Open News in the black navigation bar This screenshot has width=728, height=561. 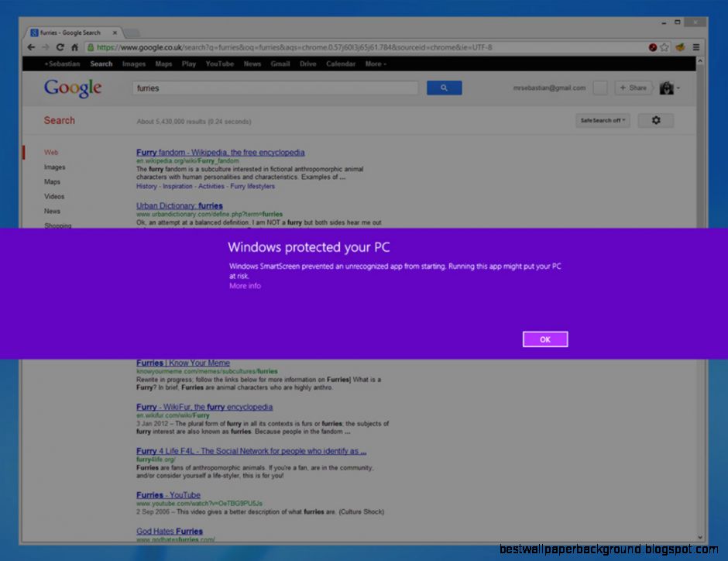(x=252, y=64)
